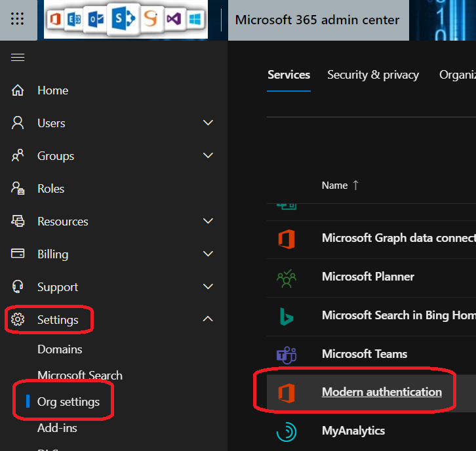
Task: Expand the Resources chevron
Action: (x=208, y=222)
